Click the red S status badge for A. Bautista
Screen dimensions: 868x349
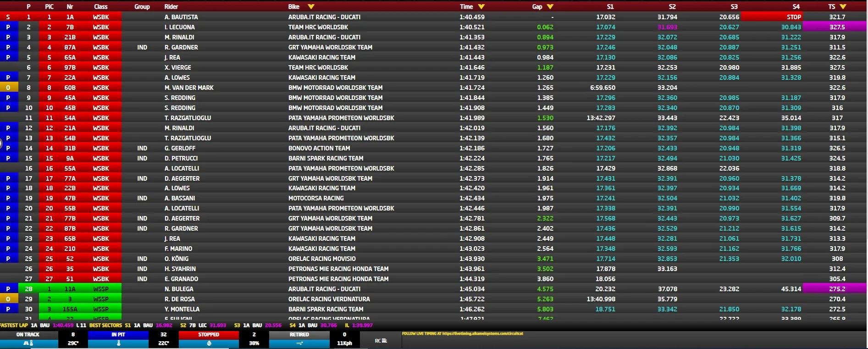click(8, 17)
